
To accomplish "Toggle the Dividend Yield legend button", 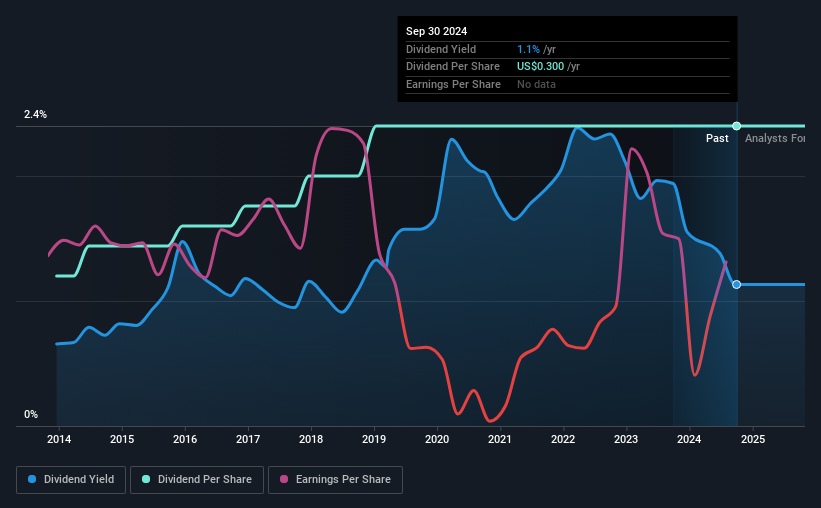I will click(71, 480).
